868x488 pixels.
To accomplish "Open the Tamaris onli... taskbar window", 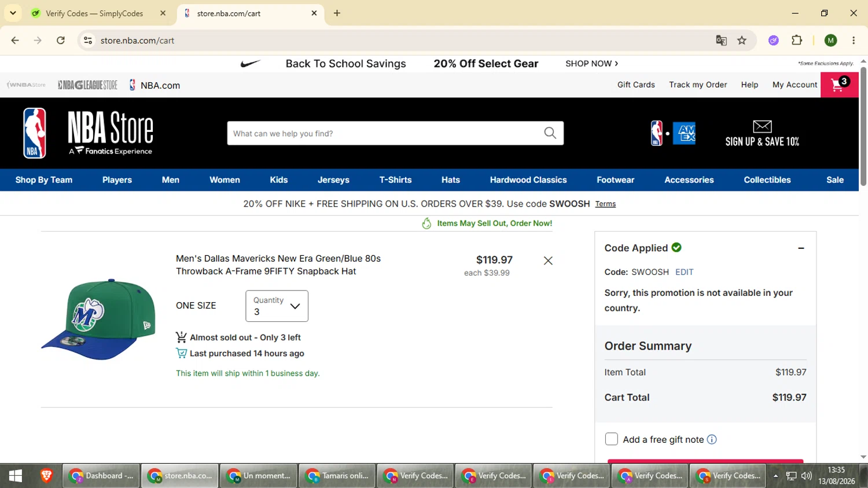I will coord(337,476).
